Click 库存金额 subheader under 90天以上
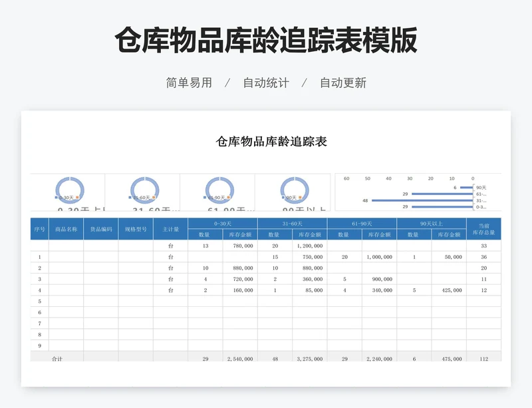Viewport: 532px width, 408px height. pyautogui.click(x=449, y=234)
